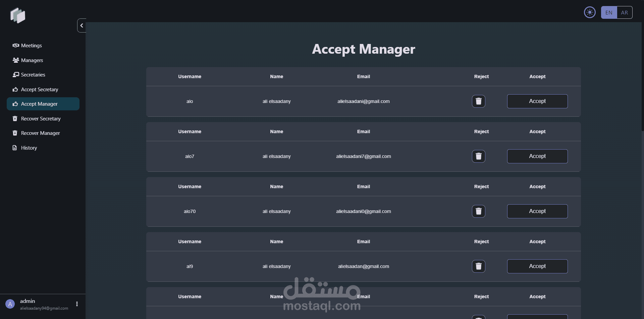Click the trash-restore icon beside Recover Manager
The image size is (644, 319).
coord(15,133)
